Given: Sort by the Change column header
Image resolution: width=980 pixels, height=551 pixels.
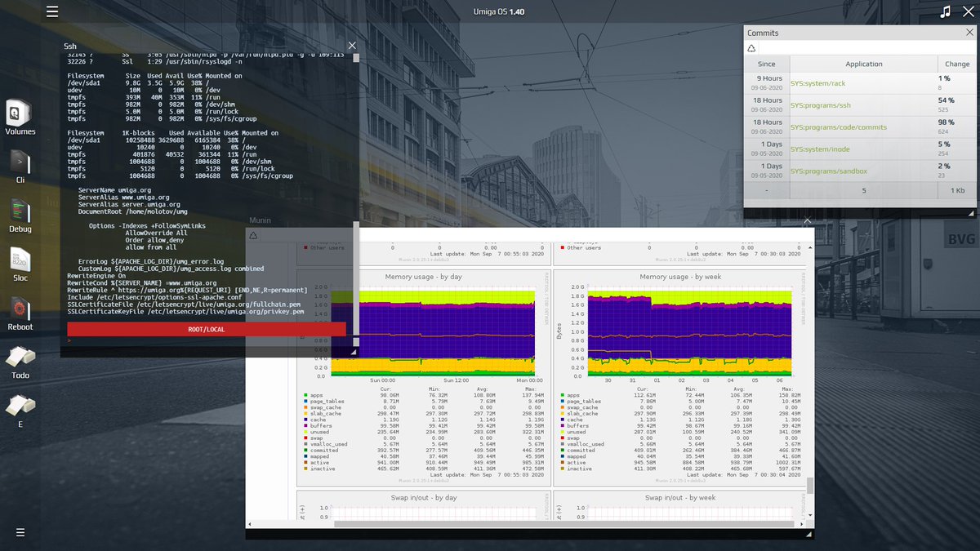Looking at the screenshot, I should point(957,64).
